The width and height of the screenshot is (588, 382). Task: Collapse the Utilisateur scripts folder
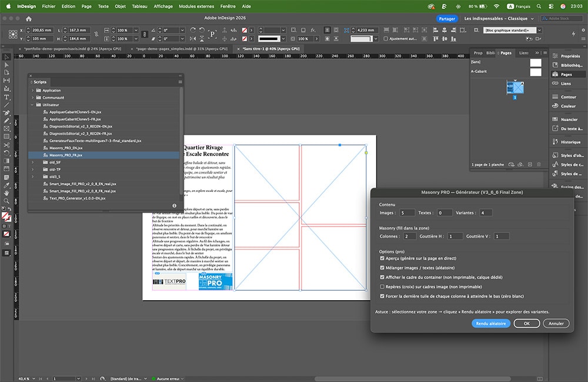point(32,104)
